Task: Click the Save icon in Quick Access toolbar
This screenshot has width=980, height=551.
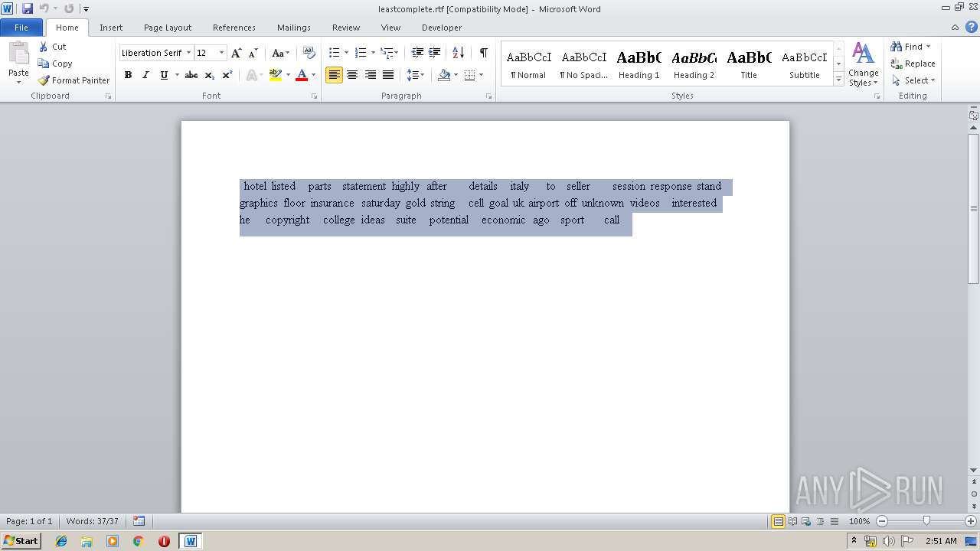Action: (x=28, y=8)
